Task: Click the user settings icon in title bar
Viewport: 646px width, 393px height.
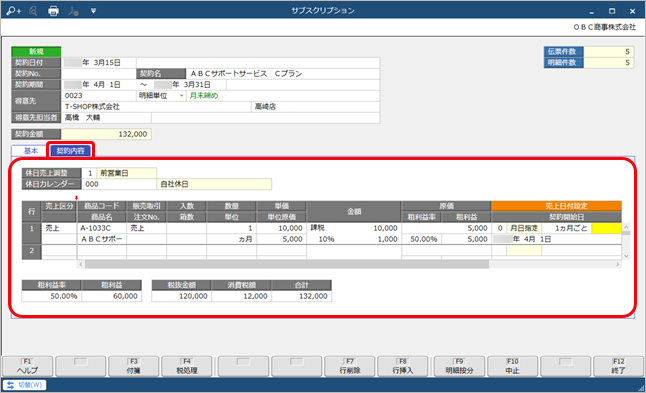Action: 74,11
